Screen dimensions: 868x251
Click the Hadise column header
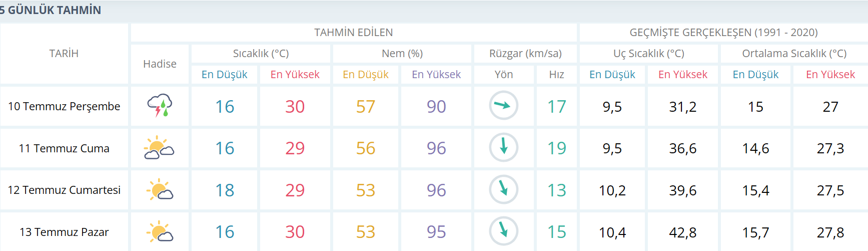(160, 64)
